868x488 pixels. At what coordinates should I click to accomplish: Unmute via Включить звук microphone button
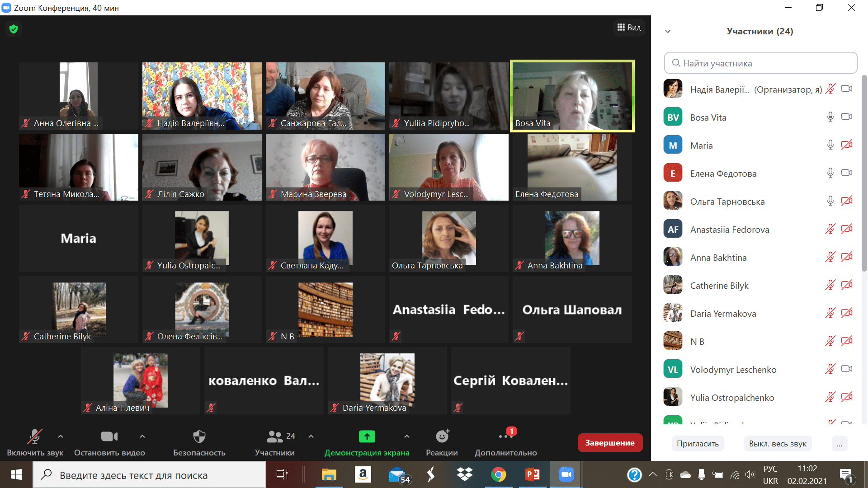pyautogui.click(x=35, y=437)
